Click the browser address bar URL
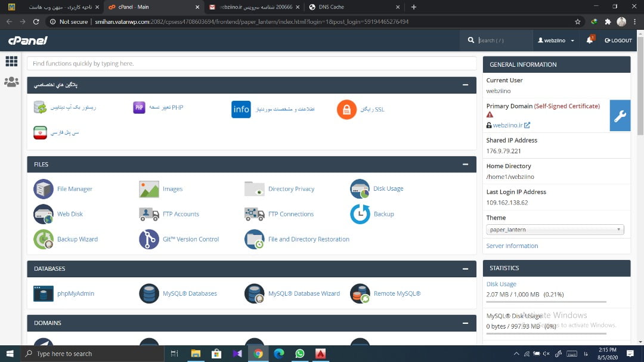The height and width of the screenshot is (362, 644). [252, 22]
